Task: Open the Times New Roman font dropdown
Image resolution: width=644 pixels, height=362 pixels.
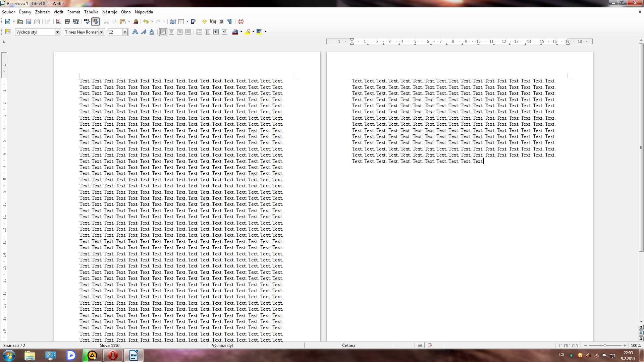Action: coord(101,32)
